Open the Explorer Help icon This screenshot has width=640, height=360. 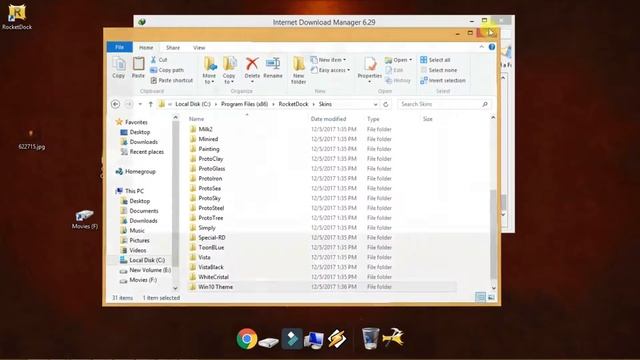click(492, 47)
